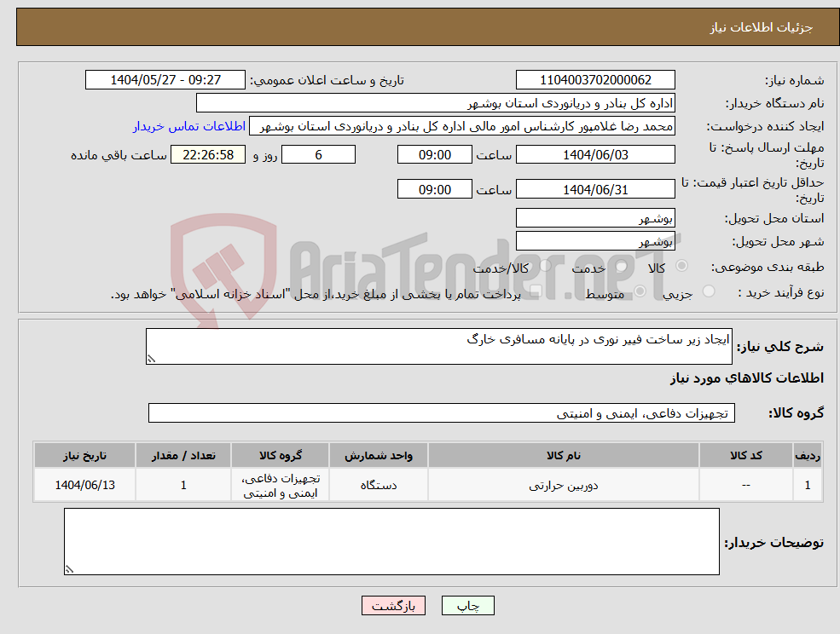Select the کالا classification radio button
Screen dimensions: 840x634
click(x=681, y=266)
